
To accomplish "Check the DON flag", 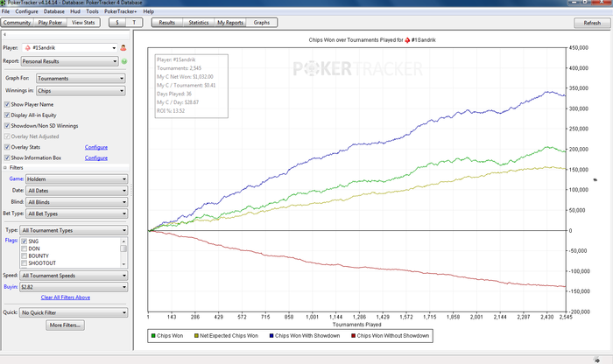I will 25,248.
